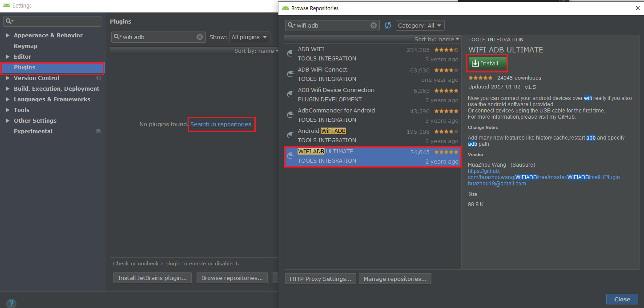Click the Settings sidebar search field

pos(52,21)
